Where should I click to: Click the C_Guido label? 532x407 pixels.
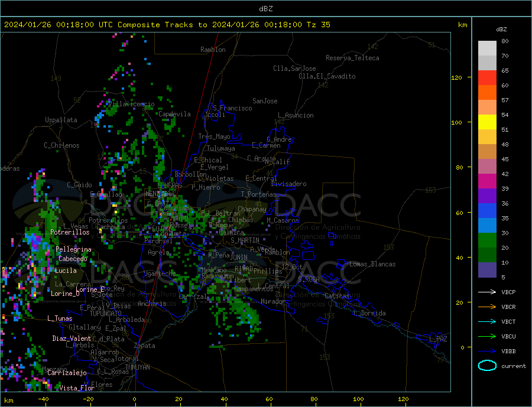79,185
